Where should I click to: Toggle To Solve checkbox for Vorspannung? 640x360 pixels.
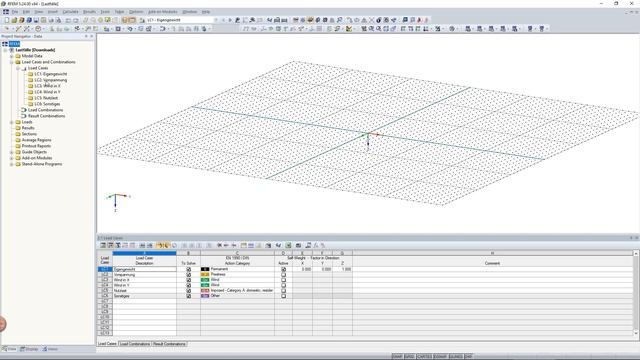[x=189, y=275]
